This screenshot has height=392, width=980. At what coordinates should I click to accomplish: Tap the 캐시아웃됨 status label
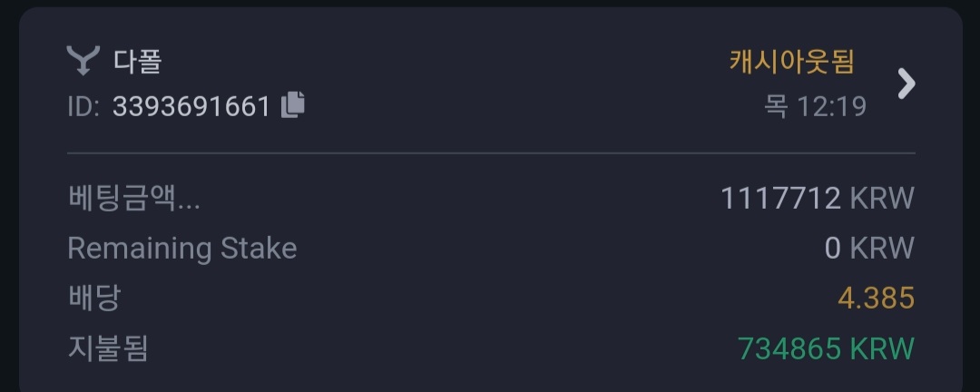point(791,62)
